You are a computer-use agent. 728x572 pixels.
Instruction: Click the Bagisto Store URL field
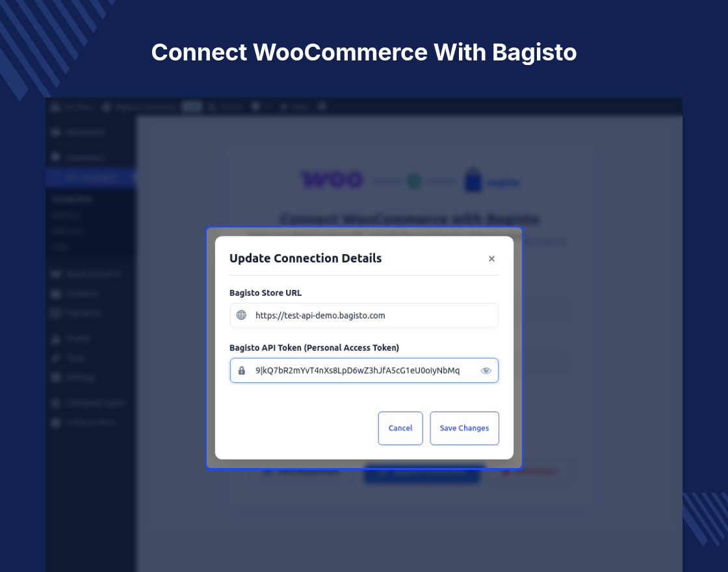click(x=364, y=315)
